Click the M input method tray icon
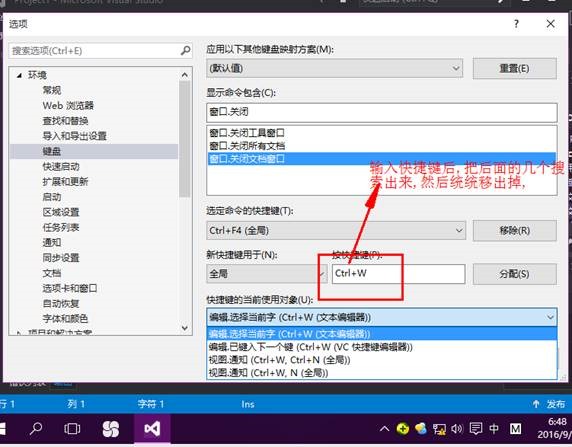Image resolution: width=572 pixels, height=447 pixels. [x=515, y=428]
